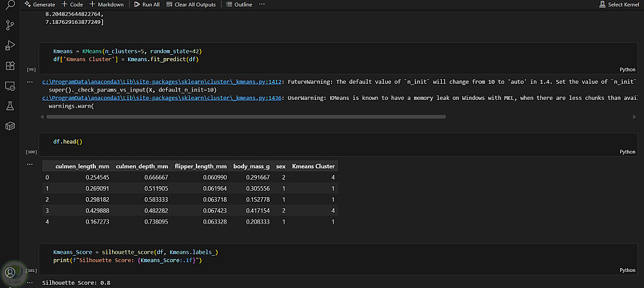Open the Extensions view
644x288 pixels.
(x=10, y=65)
